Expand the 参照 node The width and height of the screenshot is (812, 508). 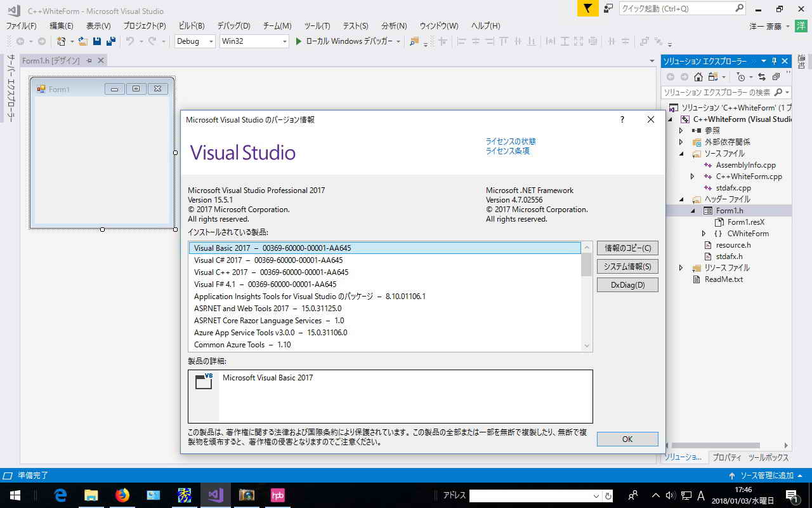pos(681,130)
